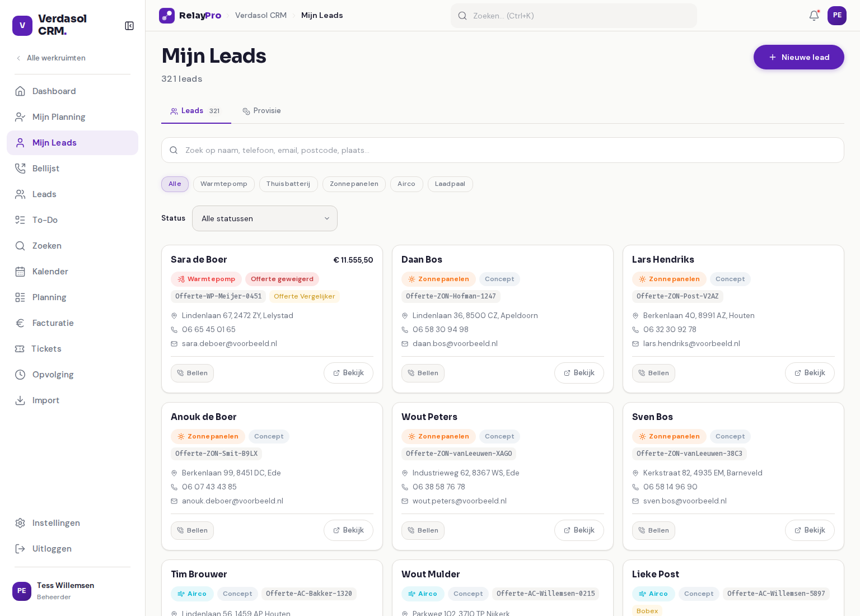860x616 pixels.
Task: Filter by Warmtepomp chip
Action: tap(224, 184)
